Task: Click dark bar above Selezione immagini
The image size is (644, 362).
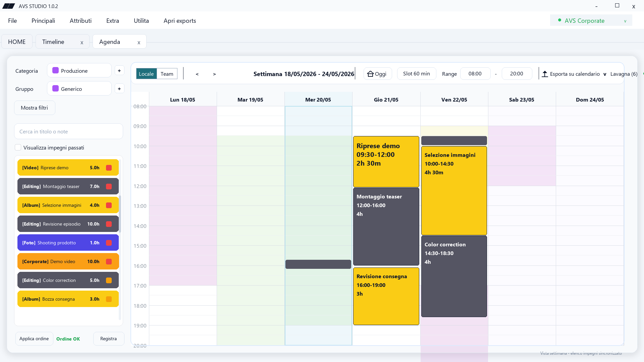Action: pyautogui.click(x=454, y=140)
